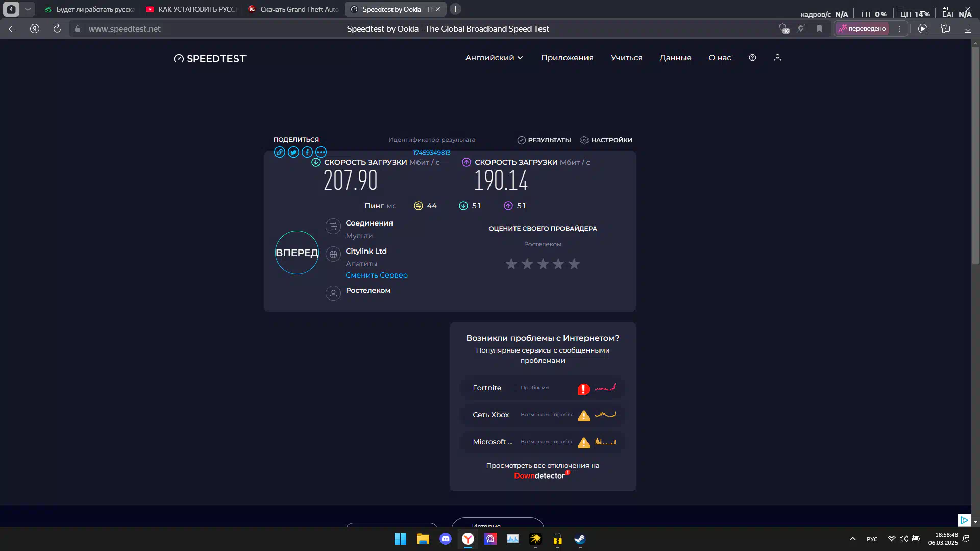980x551 pixels.
Task: Open user account profile icon
Action: coord(777,58)
